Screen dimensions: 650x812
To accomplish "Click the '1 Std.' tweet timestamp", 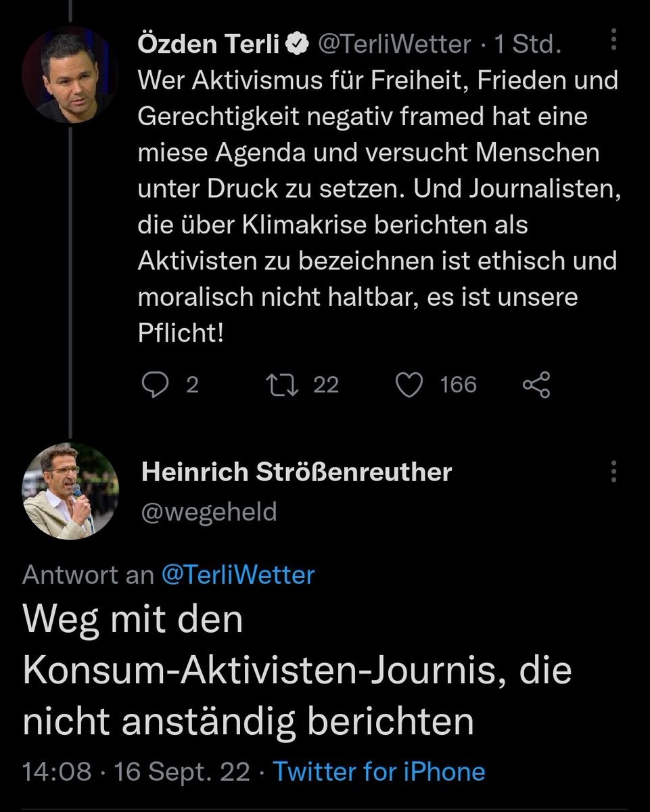I will [x=528, y=45].
